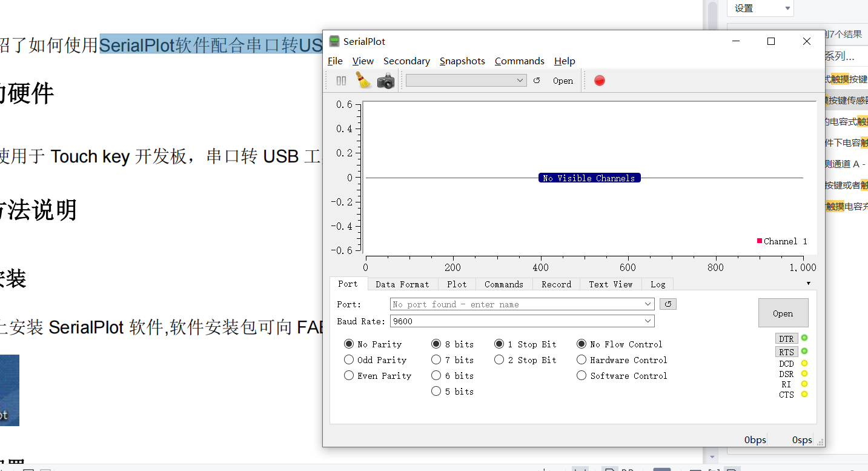Expand the tab overflow arrow near Log
This screenshot has height=471, width=868.
tap(808, 284)
